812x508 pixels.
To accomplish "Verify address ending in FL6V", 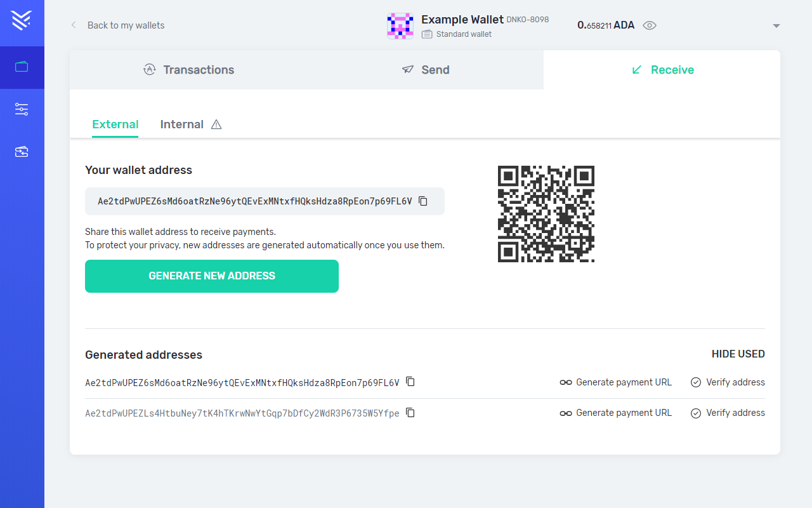I will click(x=728, y=382).
